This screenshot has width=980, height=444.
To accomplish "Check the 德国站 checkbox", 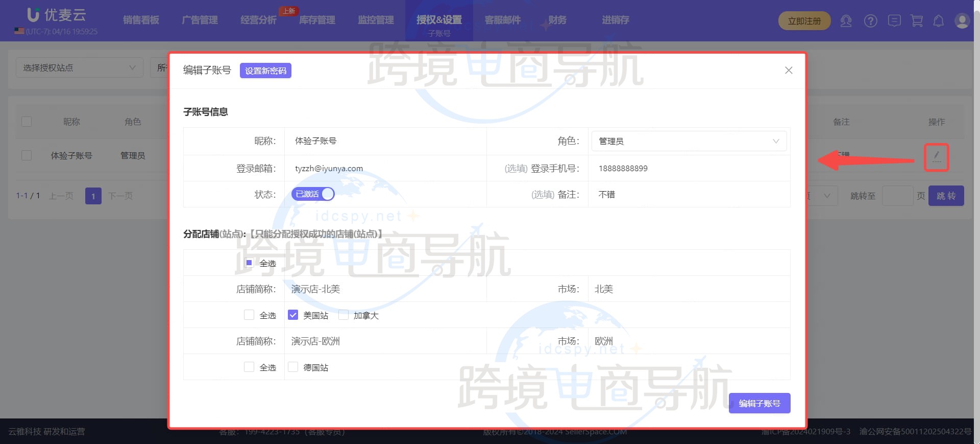I will coord(293,367).
